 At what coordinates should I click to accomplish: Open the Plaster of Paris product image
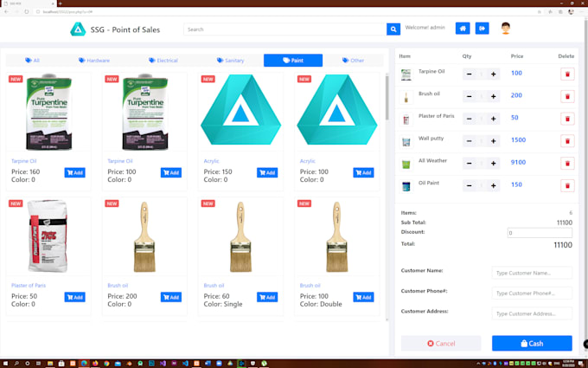click(48, 236)
